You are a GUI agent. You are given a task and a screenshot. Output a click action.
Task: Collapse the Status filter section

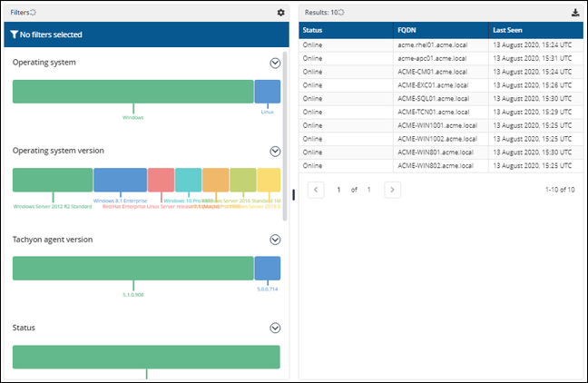click(x=275, y=328)
